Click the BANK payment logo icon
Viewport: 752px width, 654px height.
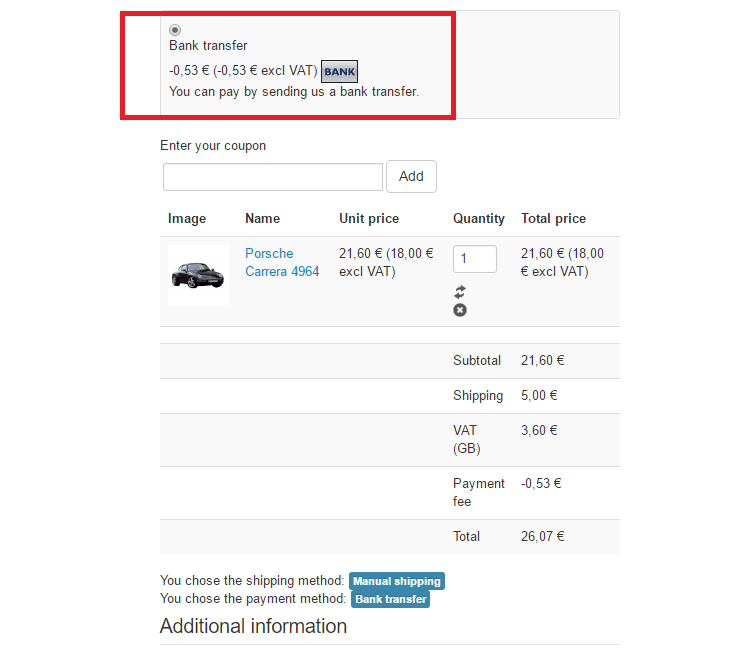[x=339, y=71]
